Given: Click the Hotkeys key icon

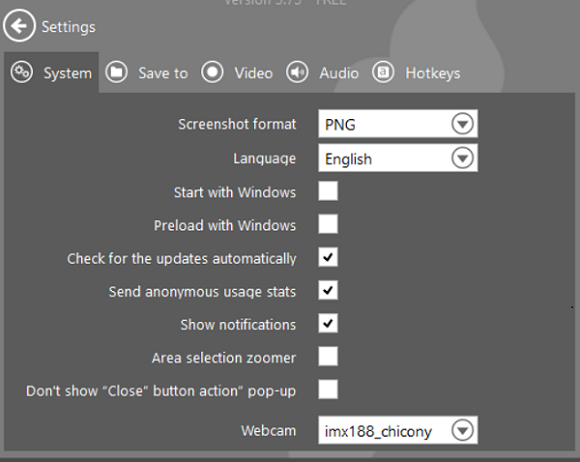Looking at the screenshot, I should click(383, 72).
